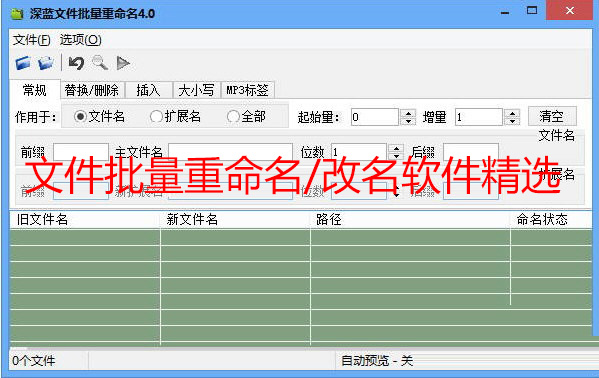Increase the filename 位数 with up arrow
Viewport: 599px width, 378px height.
(x=396, y=148)
